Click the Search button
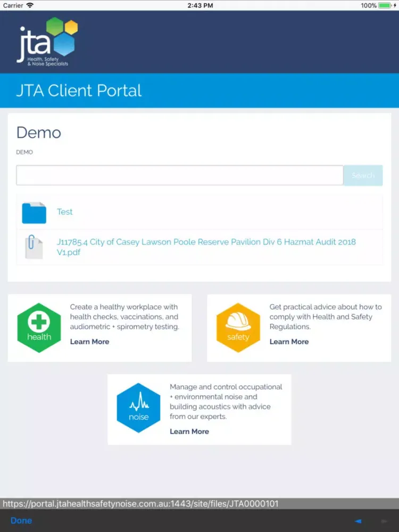Screen dimensions: 399x532 click(x=363, y=176)
